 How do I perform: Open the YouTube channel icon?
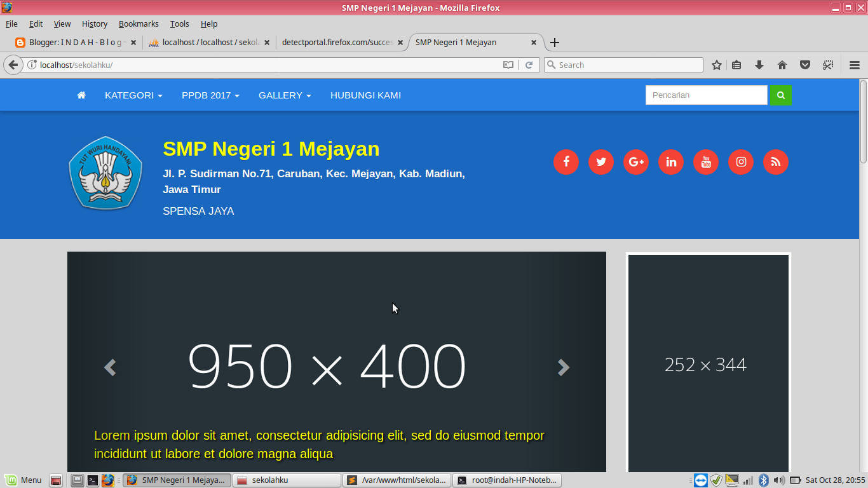[x=705, y=162]
